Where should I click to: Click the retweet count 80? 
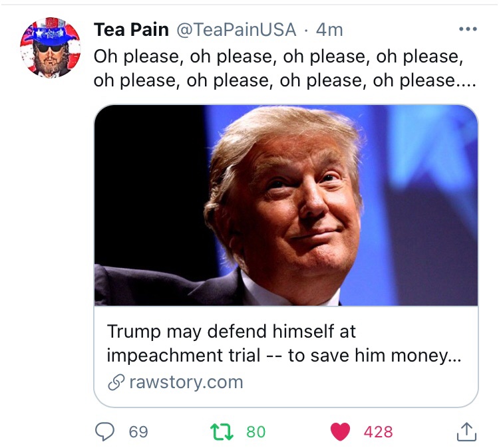(255, 432)
